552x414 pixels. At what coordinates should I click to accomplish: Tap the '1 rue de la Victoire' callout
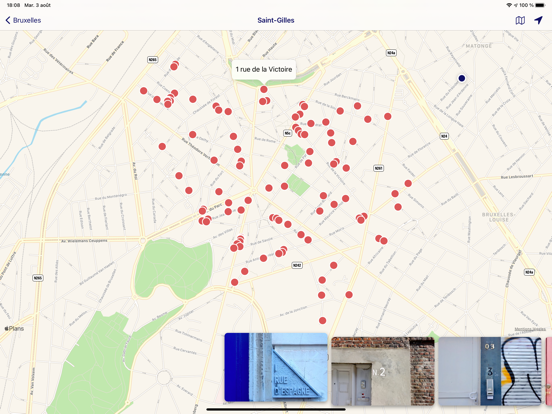[264, 69]
